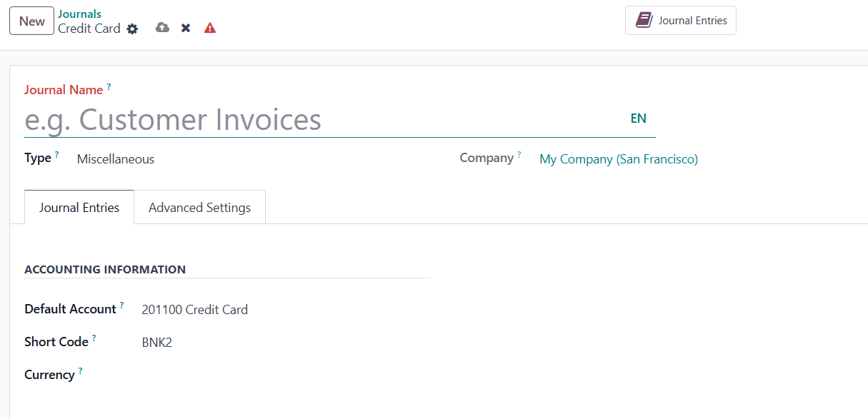The width and height of the screenshot is (868, 419).
Task: Go back to the Journals breadcrumb
Action: [79, 14]
